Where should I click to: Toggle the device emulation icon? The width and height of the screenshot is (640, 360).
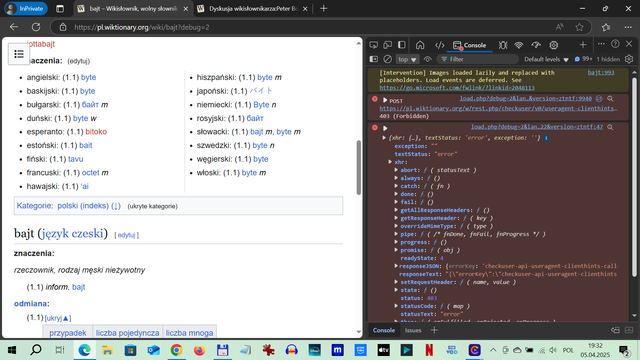387,45
